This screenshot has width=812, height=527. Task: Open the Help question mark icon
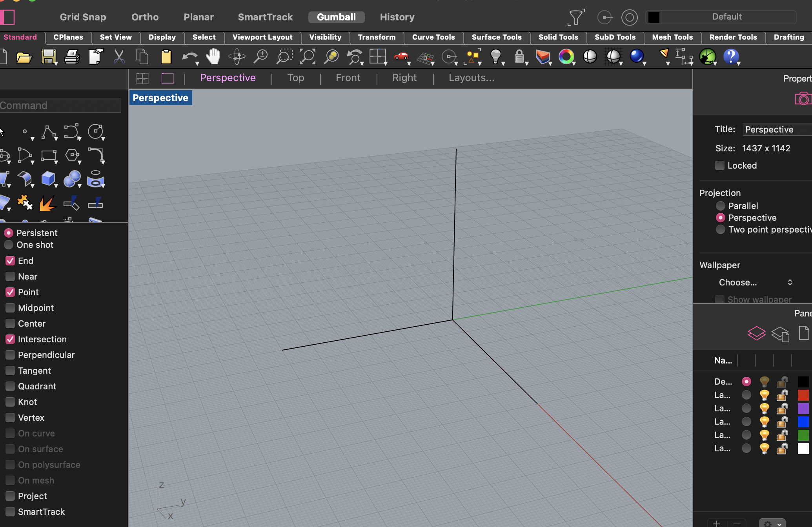(x=731, y=57)
